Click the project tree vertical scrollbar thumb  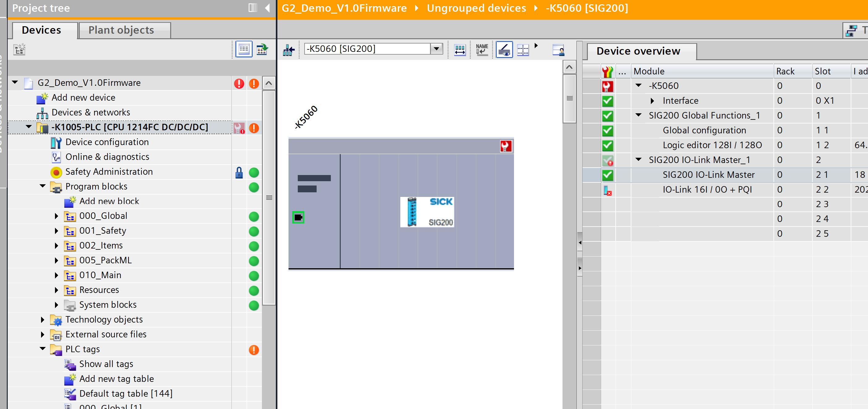point(268,197)
